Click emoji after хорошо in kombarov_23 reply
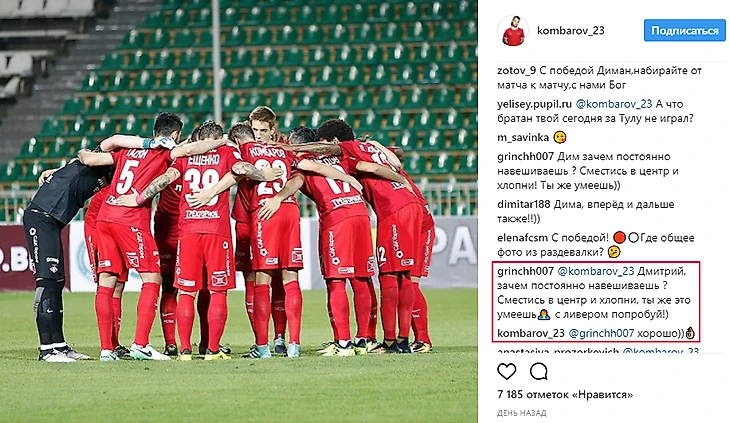This screenshot has width=730, height=423. (x=690, y=333)
